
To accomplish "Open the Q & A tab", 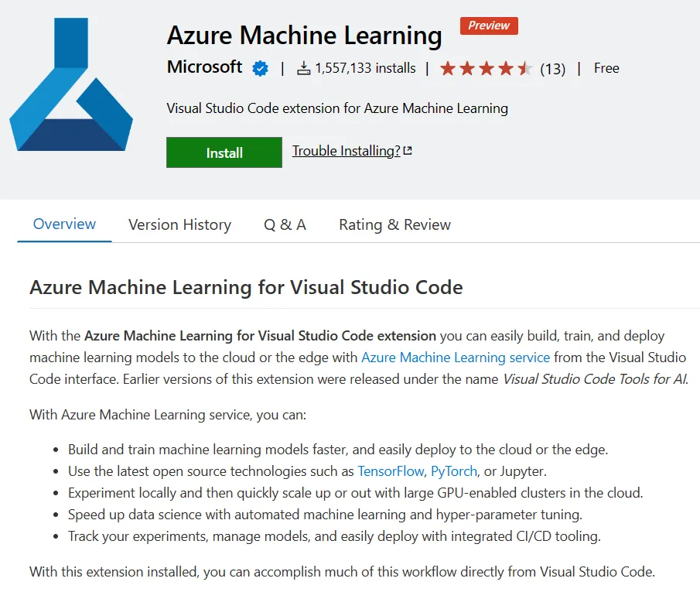I will 285,224.
